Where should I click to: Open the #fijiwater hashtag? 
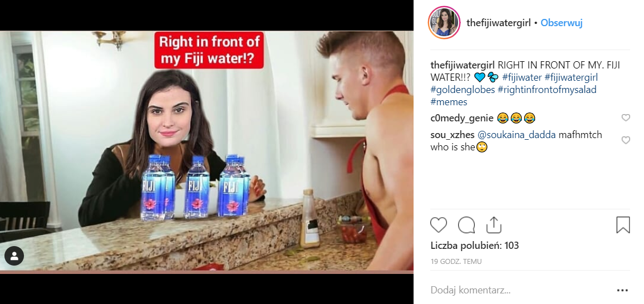(522, 77)
